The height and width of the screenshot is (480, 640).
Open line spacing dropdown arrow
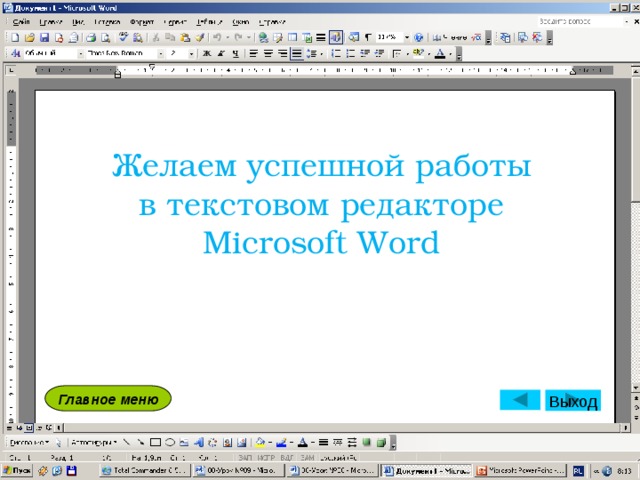pyautogui.click(x=322, y=53)
